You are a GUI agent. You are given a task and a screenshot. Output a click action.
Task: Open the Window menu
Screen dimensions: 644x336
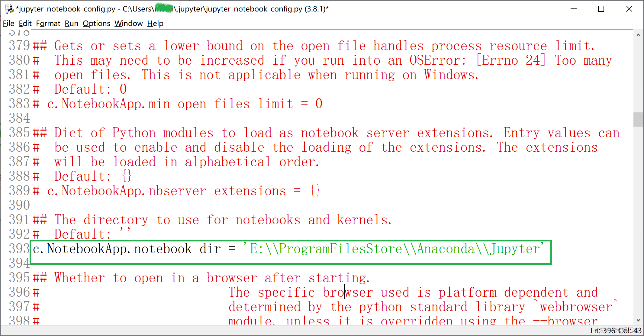(x=129, y=23)
